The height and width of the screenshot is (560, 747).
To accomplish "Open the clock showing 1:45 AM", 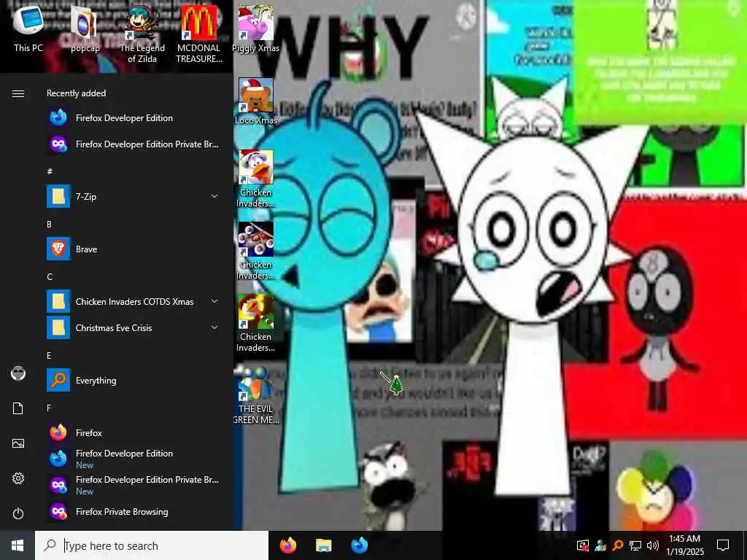I will point(684,545).
